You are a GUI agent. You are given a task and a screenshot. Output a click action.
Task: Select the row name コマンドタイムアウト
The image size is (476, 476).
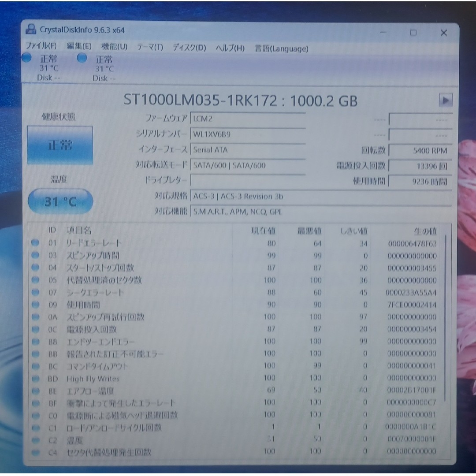(97, 366)
